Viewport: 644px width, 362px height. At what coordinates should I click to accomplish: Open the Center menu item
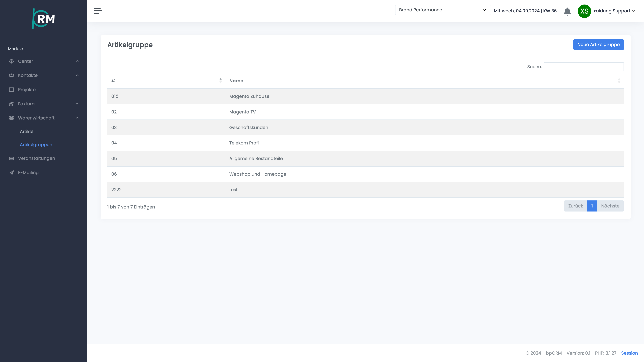click(x=25, y=61)
